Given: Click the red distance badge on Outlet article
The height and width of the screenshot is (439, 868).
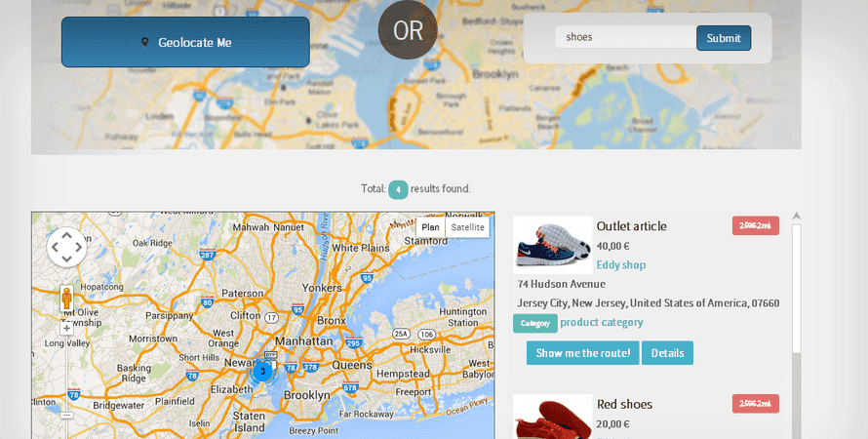Looking at the screenshot, I should (x=755, y=225).
